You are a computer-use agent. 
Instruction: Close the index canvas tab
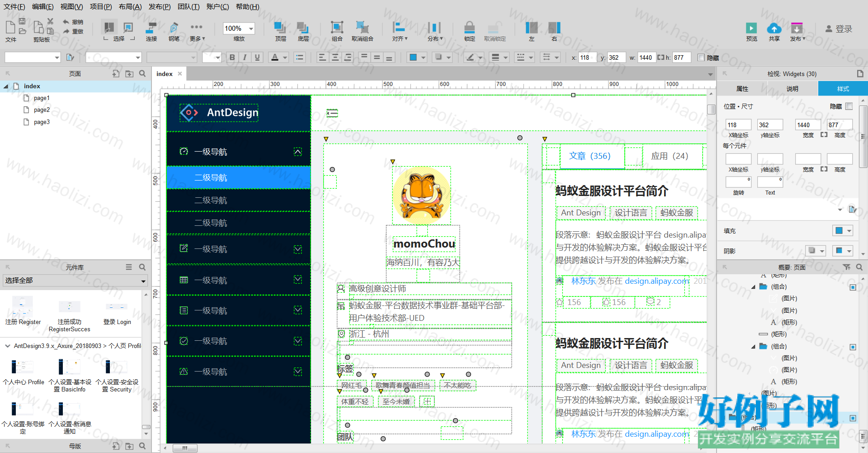click(180, 74)
